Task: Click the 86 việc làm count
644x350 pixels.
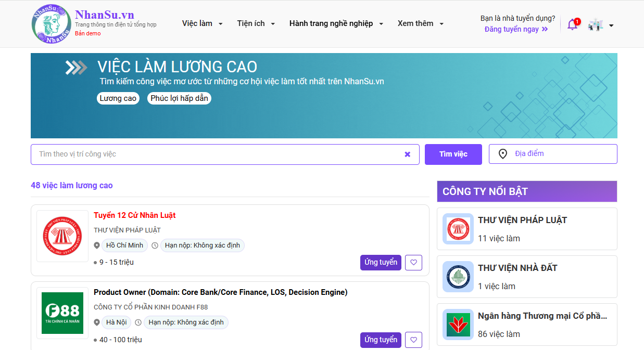Action: 499,334
